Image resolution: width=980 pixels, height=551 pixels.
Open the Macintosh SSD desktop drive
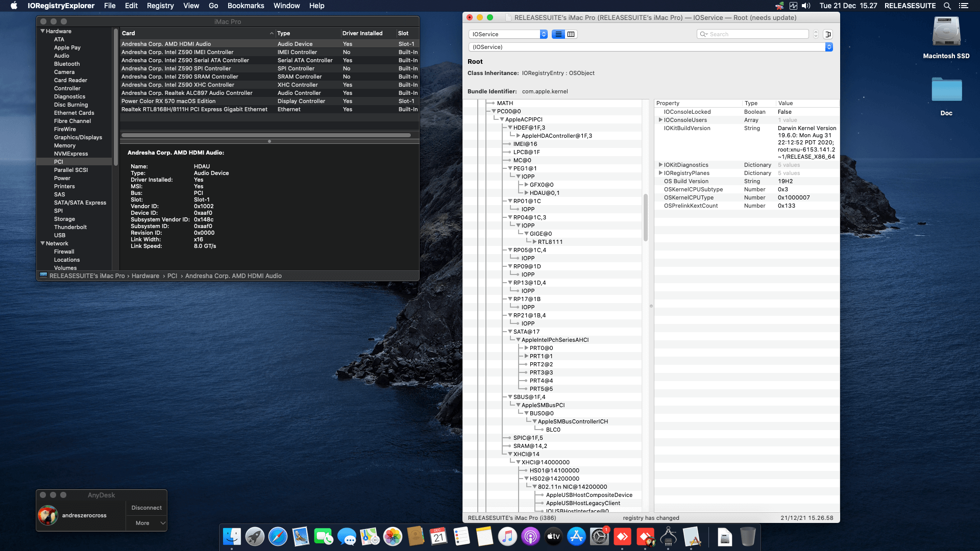(946, 32)
